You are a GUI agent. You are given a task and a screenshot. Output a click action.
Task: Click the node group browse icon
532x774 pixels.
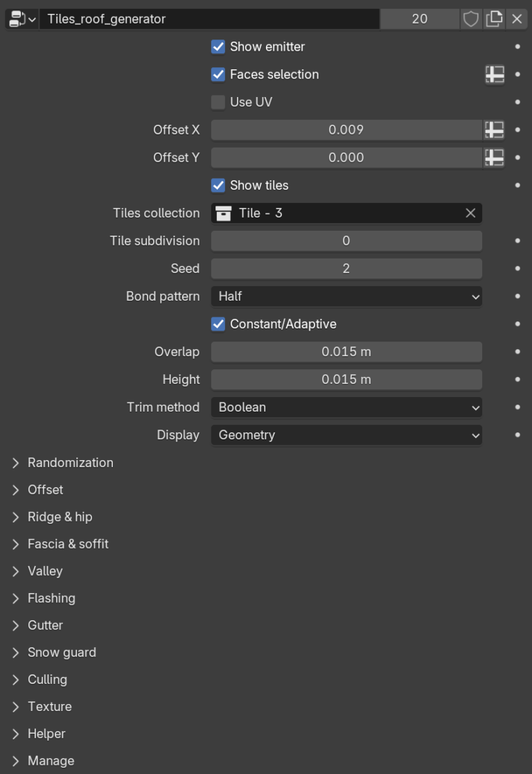[x=21, y=19]
